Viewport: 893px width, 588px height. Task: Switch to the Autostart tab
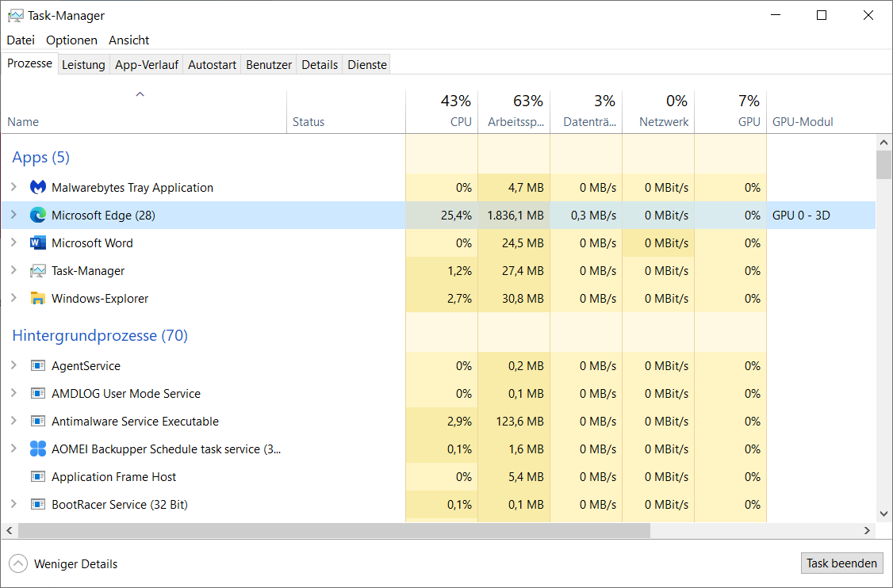212,65
